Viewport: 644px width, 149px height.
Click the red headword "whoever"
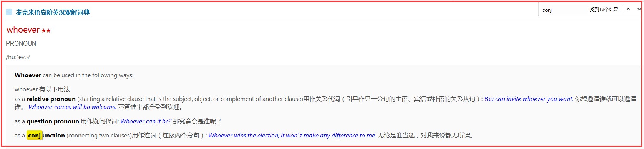click(23, 30)
